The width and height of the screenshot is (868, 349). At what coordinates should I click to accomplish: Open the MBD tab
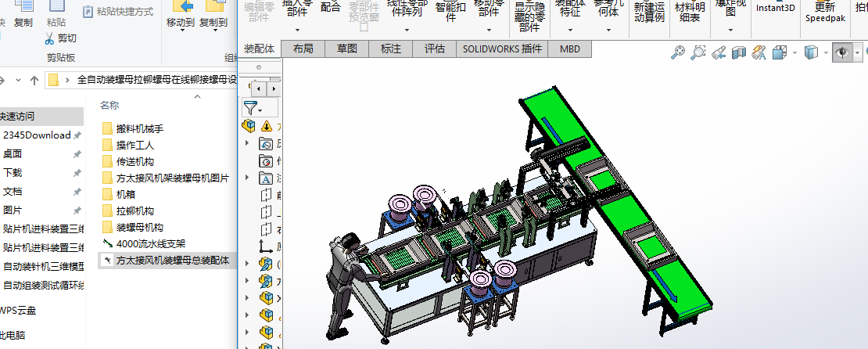tap(570, 49)
